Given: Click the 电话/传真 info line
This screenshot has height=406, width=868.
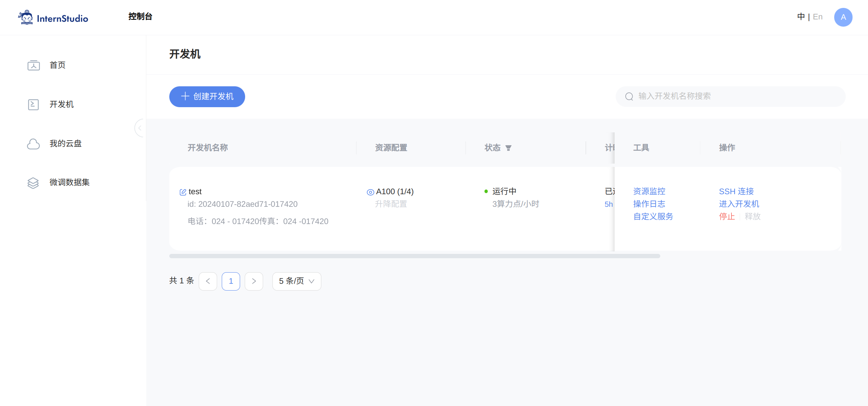Looking at the screenshot, I should pyautogui.click(x=258, y=221).
